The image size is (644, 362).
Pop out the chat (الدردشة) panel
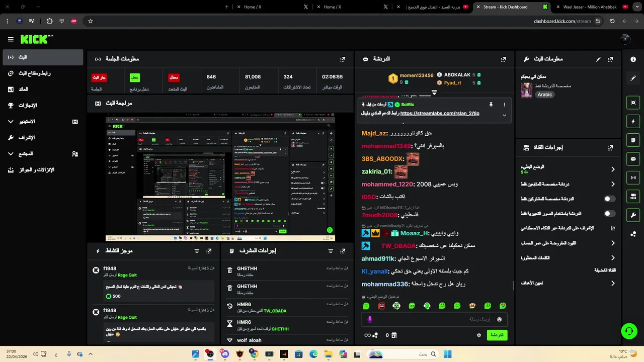[x=503, y=59]
